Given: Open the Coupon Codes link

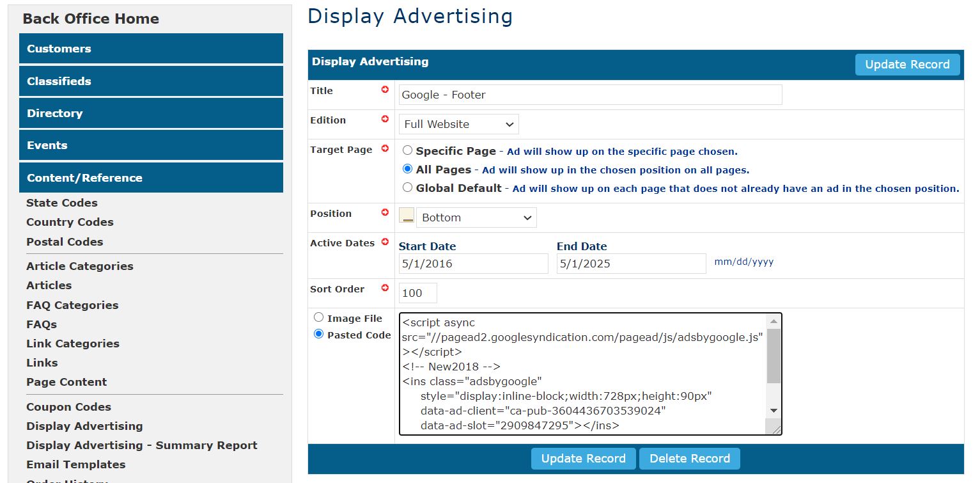Looking at the screenshot, I should [68, 407].
